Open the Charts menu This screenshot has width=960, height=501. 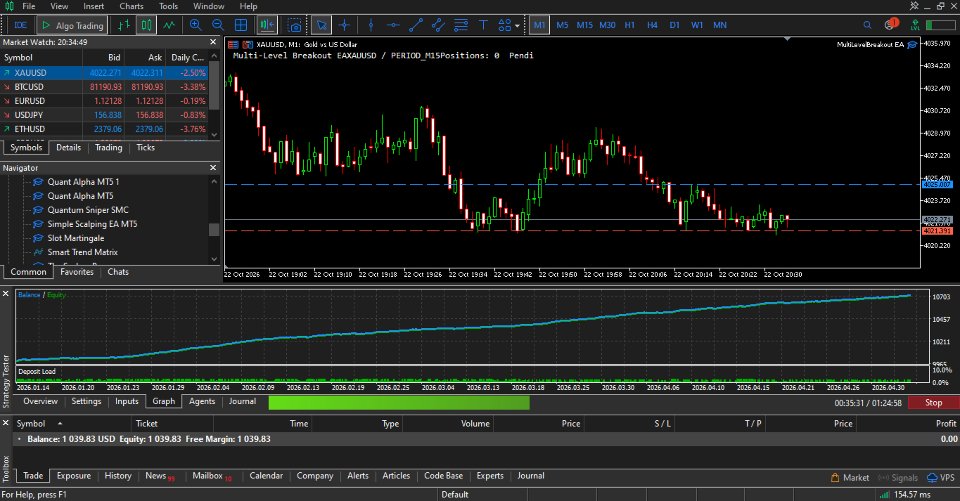131,6
